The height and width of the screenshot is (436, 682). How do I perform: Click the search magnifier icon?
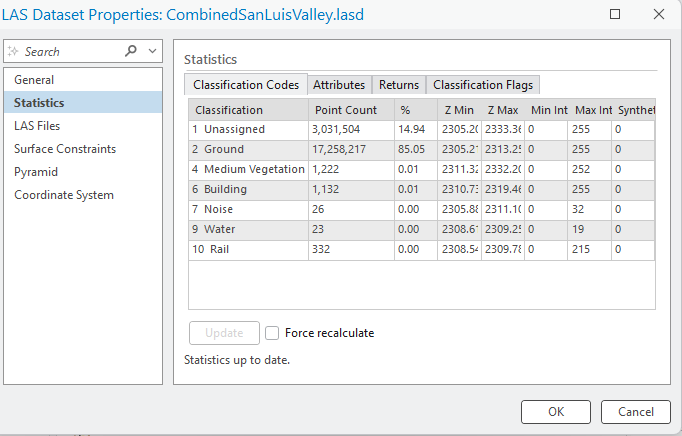(x=131, y=51)
